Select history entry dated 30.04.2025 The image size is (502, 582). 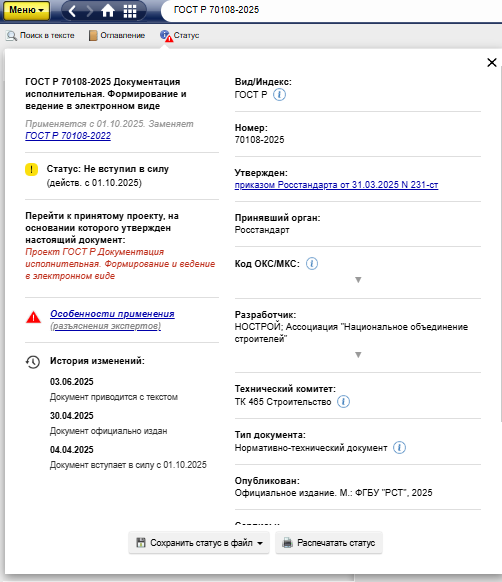72,416
